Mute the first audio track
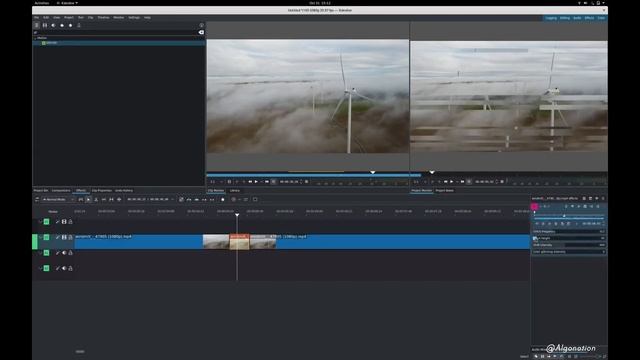Viewport: 640px width, 360px height. coord(64,253)
